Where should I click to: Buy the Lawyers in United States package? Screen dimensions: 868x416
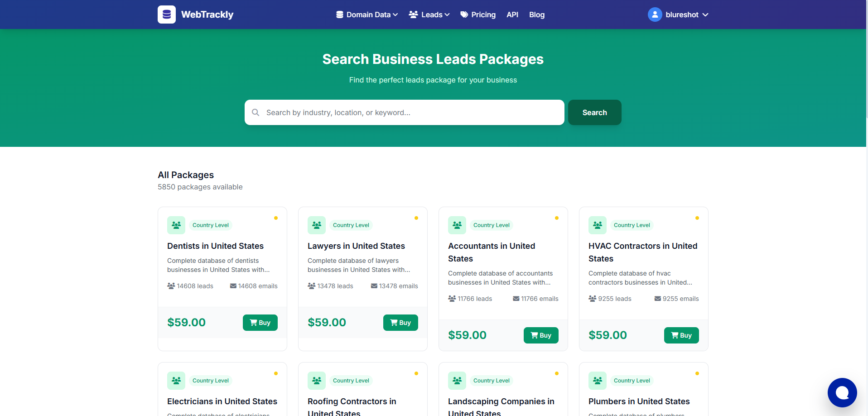pyautogui.click(x=400, y=323)
